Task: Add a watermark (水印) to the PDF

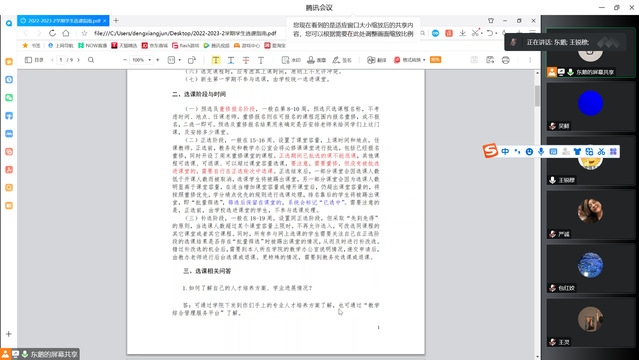Action: [x=291, y=60]
